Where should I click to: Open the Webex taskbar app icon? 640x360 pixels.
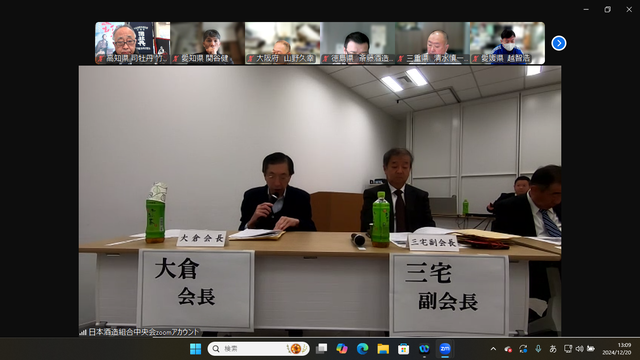(424, 349)
